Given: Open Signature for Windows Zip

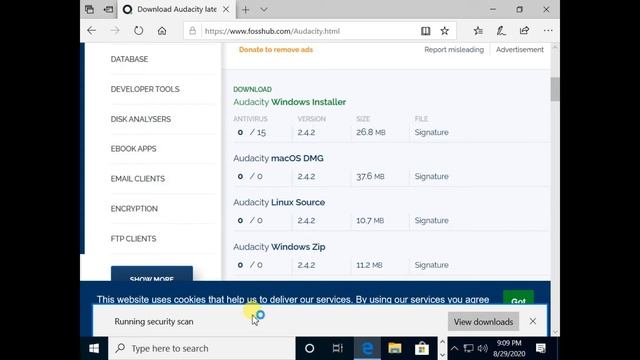Looking at the screenshot, I should [431, 265].
